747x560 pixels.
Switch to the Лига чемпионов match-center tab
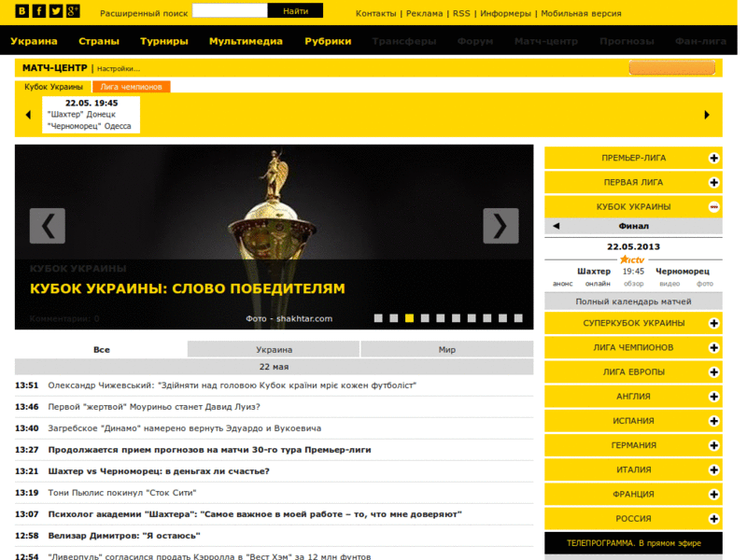click(131, 87)
